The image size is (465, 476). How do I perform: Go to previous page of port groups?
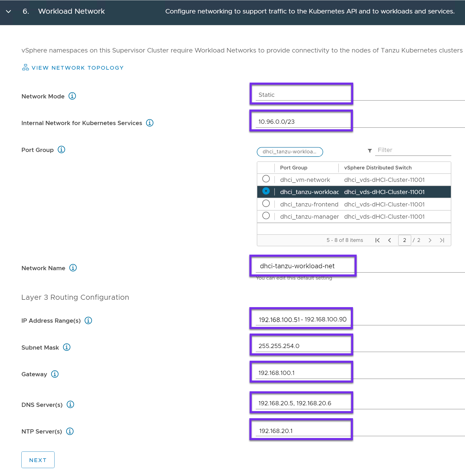(x=390, y=240)
